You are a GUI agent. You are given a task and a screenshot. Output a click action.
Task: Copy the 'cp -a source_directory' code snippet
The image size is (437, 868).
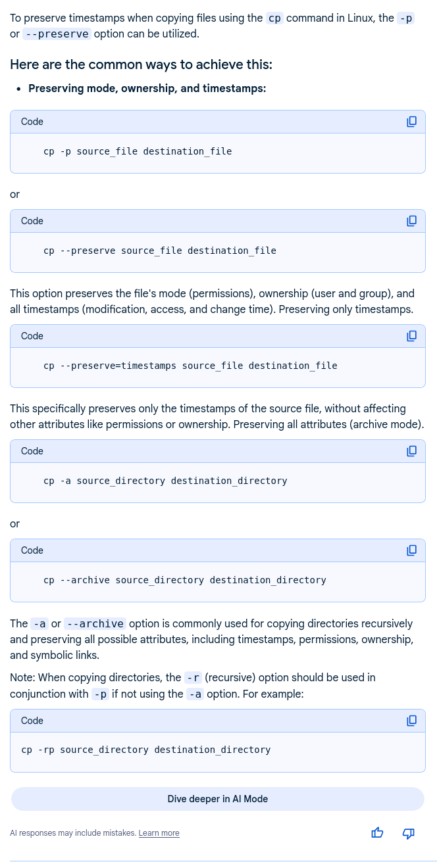pyautogui.click(x=412, y=451)
